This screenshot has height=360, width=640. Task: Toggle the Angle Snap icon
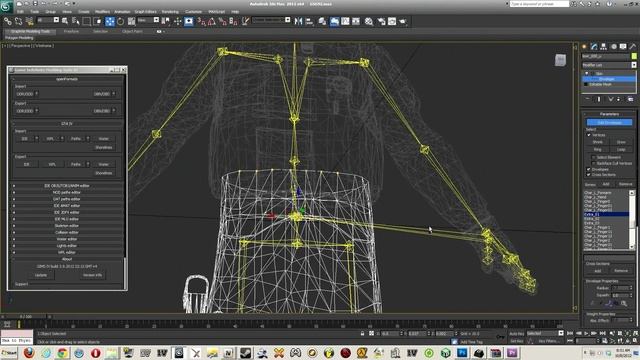pyautogui.click(x=212, y=21)
